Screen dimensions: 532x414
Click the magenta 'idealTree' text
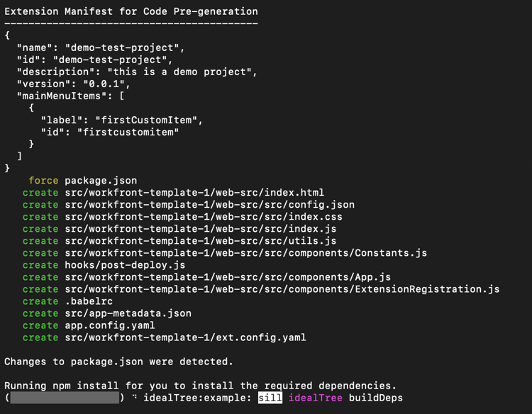pyautogui.click(x=316, y=398)
